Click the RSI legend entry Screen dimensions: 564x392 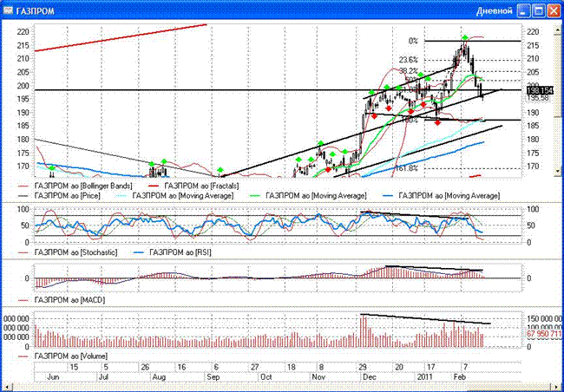[x=173, y=252]
